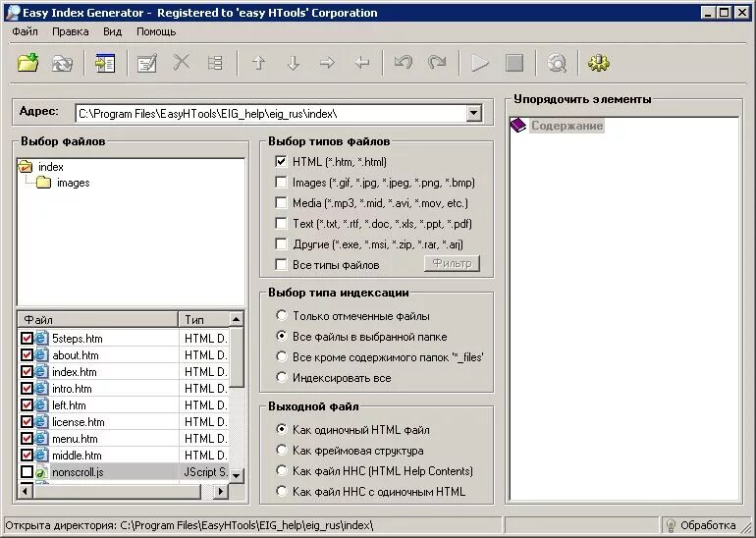Check the nonscroll.js file checkbox
Screen dimensions: 756x538
27,472
